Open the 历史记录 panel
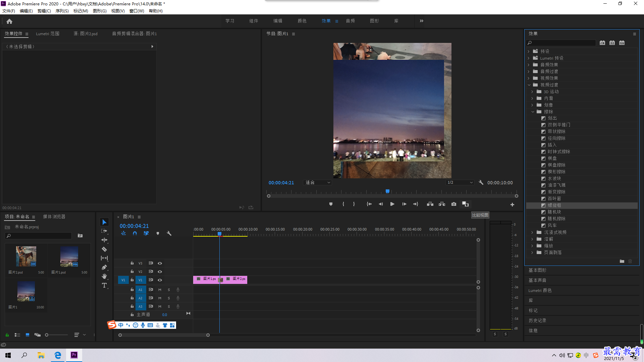The width and height of the screenshot is (644, 362). 537,320
